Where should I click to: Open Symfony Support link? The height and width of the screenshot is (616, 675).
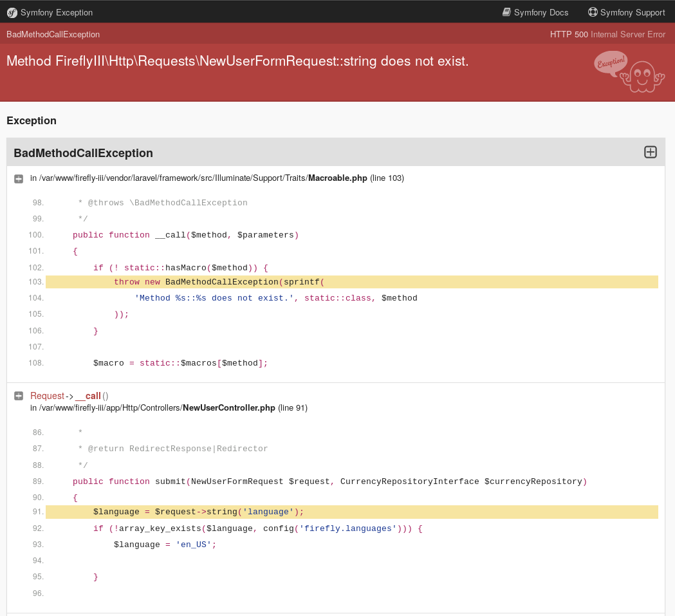click(x=626, y=12)
